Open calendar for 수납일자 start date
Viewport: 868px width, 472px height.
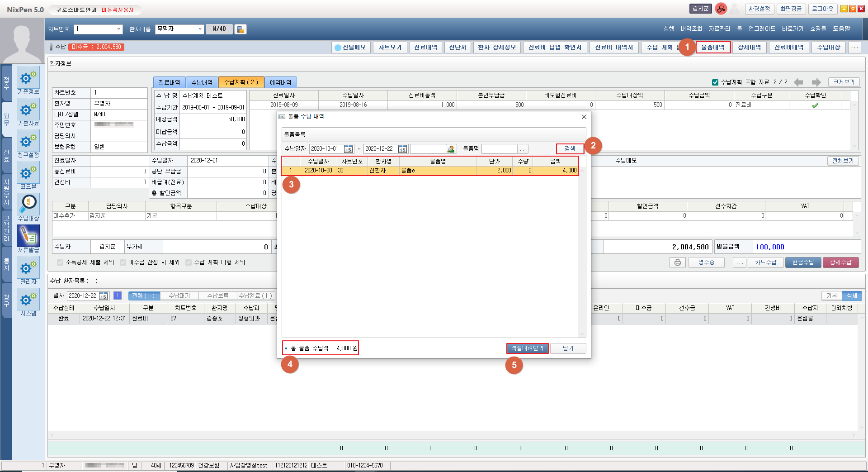348,149
